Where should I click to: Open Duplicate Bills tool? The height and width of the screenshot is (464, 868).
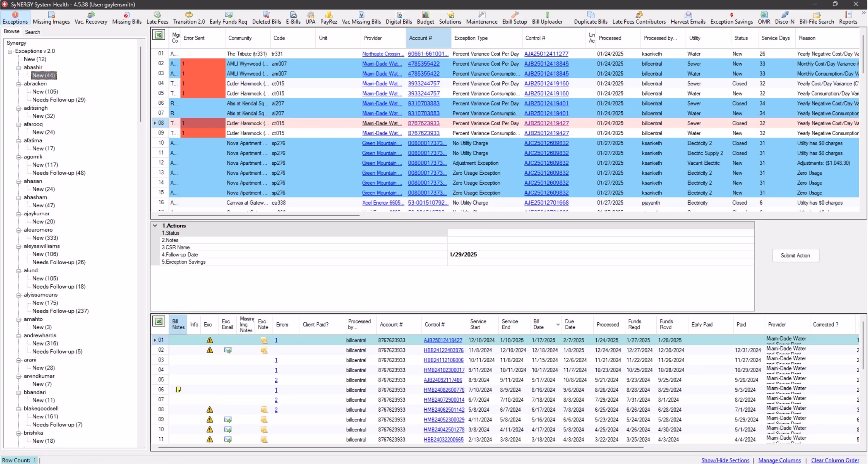click(590, 18)
